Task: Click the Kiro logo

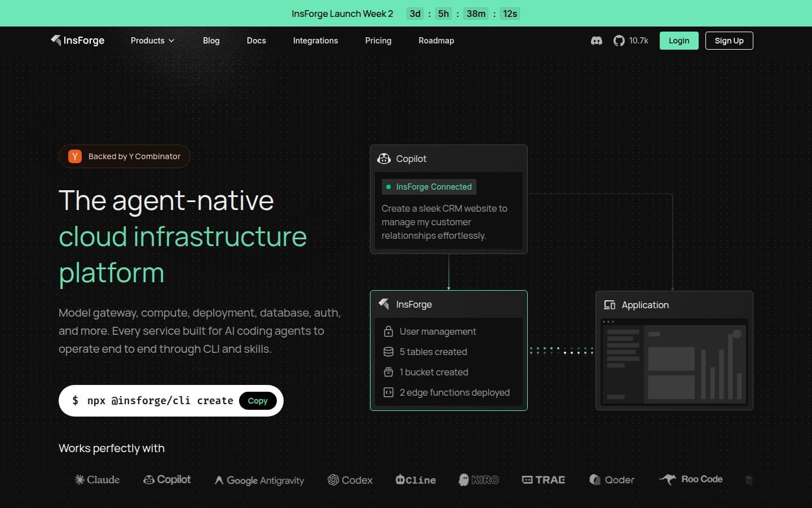Action: coord(479,480)
